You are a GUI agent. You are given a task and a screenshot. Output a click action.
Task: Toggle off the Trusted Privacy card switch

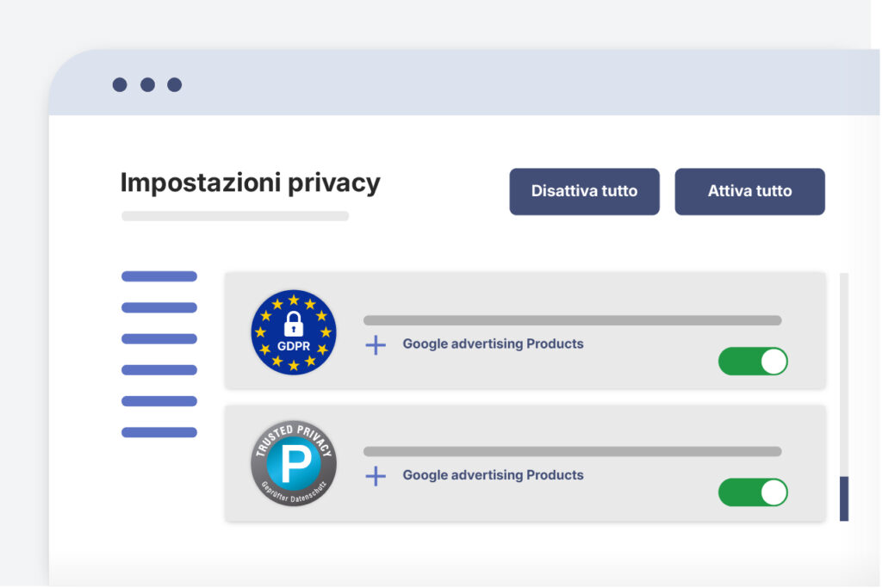coord(753,492)
